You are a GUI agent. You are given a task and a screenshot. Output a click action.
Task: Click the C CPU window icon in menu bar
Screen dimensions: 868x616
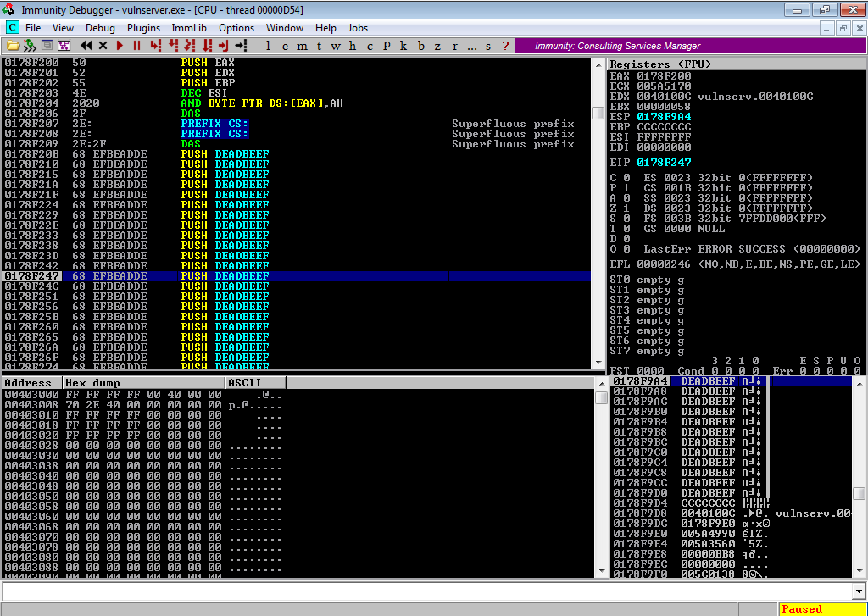click(12, 28)
